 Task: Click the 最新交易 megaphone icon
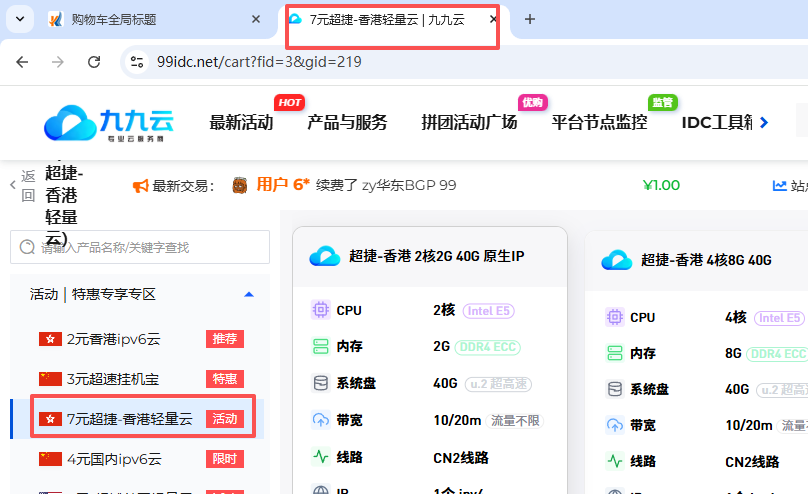(x=141, y=186)
